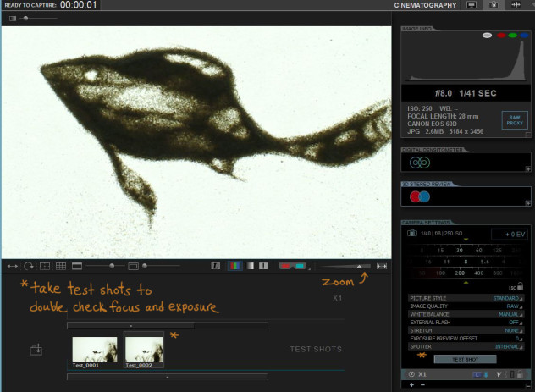
Task: Click the TEST SHOT button
Action: pyautogui.click(x=465, y=359)
